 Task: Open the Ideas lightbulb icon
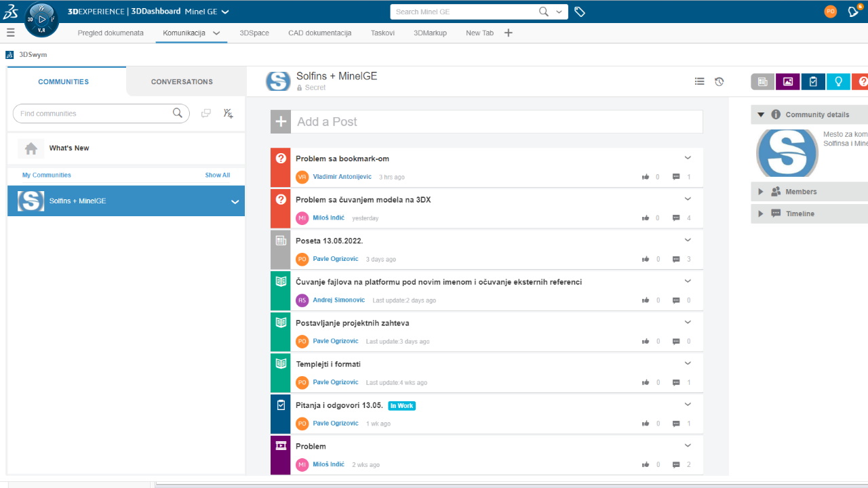[838, 81]
